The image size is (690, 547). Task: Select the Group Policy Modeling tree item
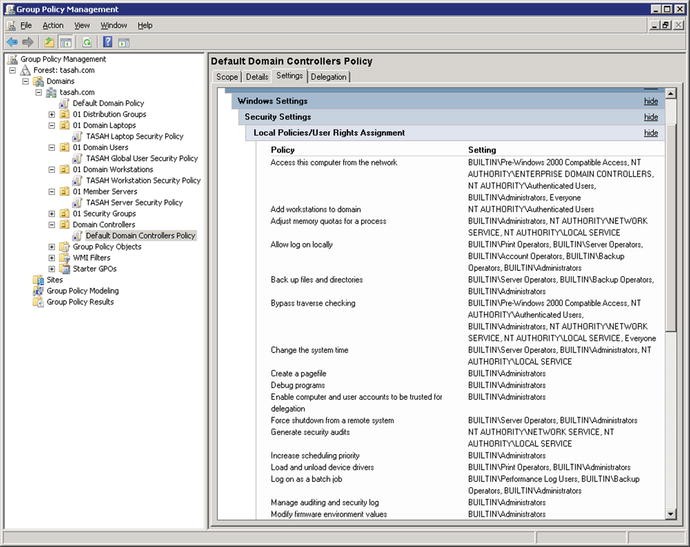[83, 290]
